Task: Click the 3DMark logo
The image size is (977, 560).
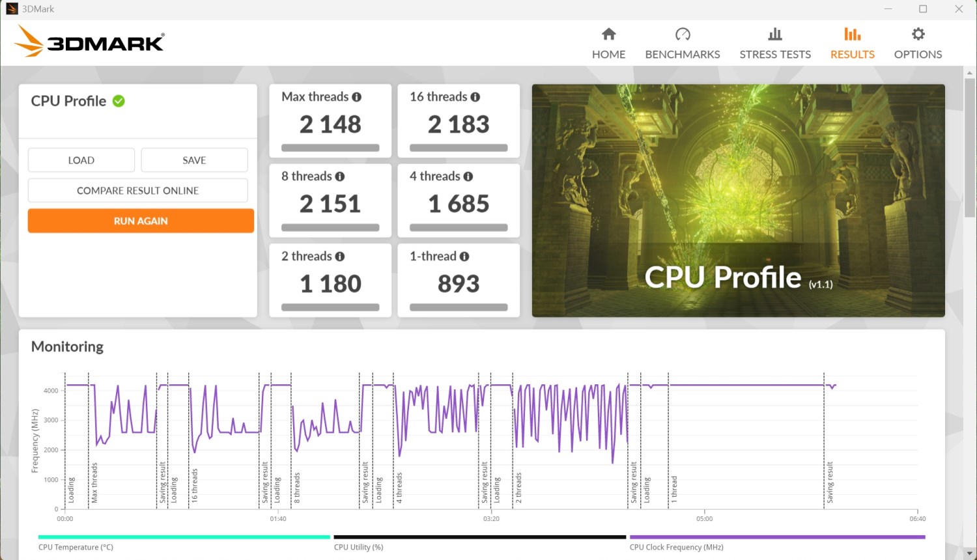Action: click(x=89, y=41)
